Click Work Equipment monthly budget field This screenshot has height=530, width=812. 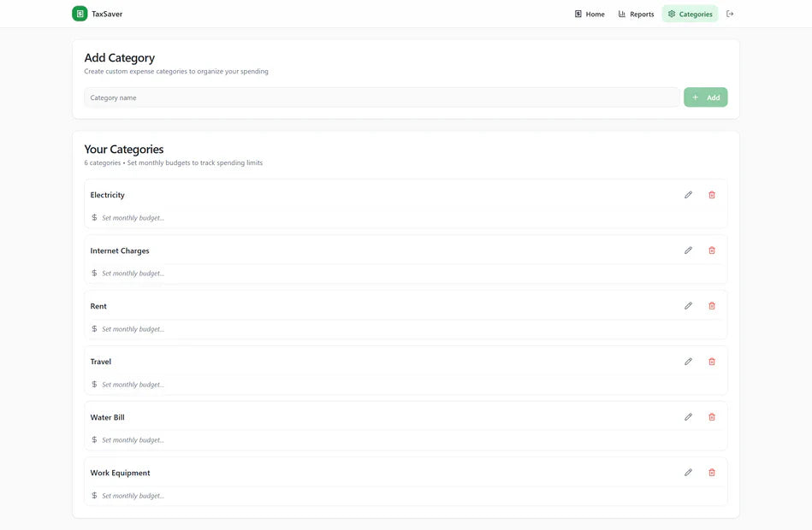tap(406, 496)
